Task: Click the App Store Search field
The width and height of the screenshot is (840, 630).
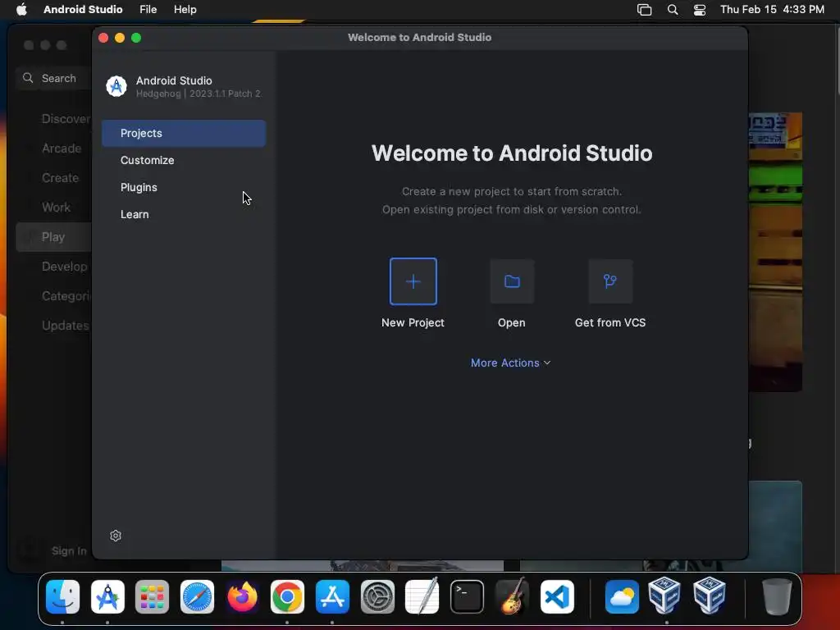Action: coord(53,78)
